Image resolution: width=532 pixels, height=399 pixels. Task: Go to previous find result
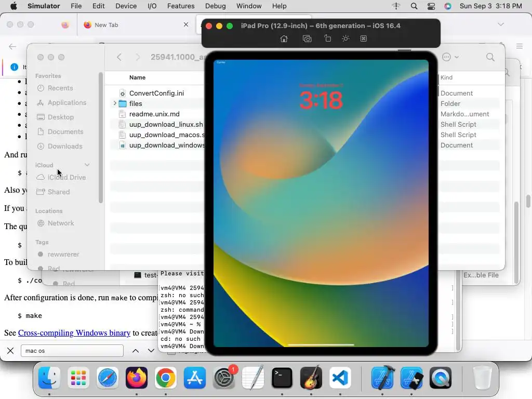pos(136,351)
